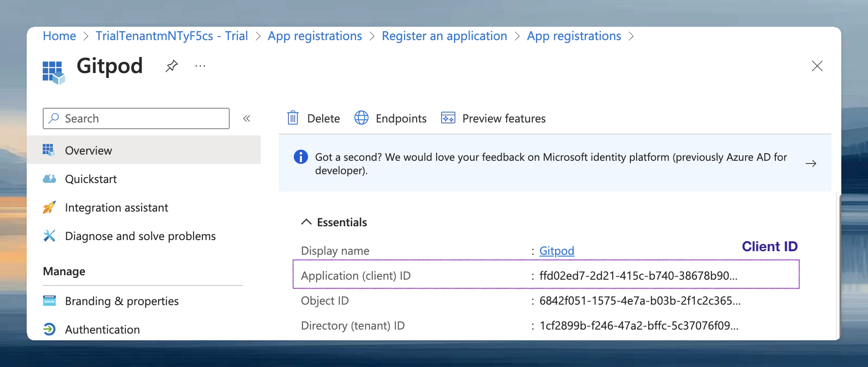The width and height of the screenshot is (868, 367).
Task: Click the Preview features icon
Action: click(448, 118)
